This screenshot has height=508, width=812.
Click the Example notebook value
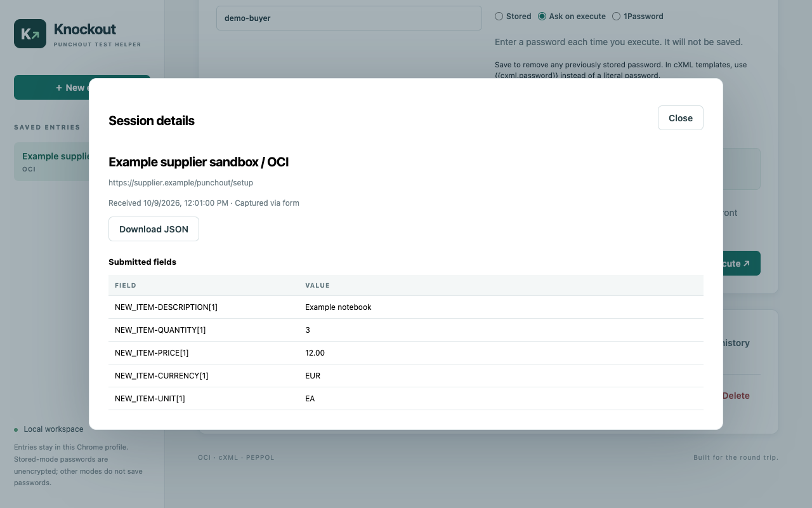click(x=338, y=307)
